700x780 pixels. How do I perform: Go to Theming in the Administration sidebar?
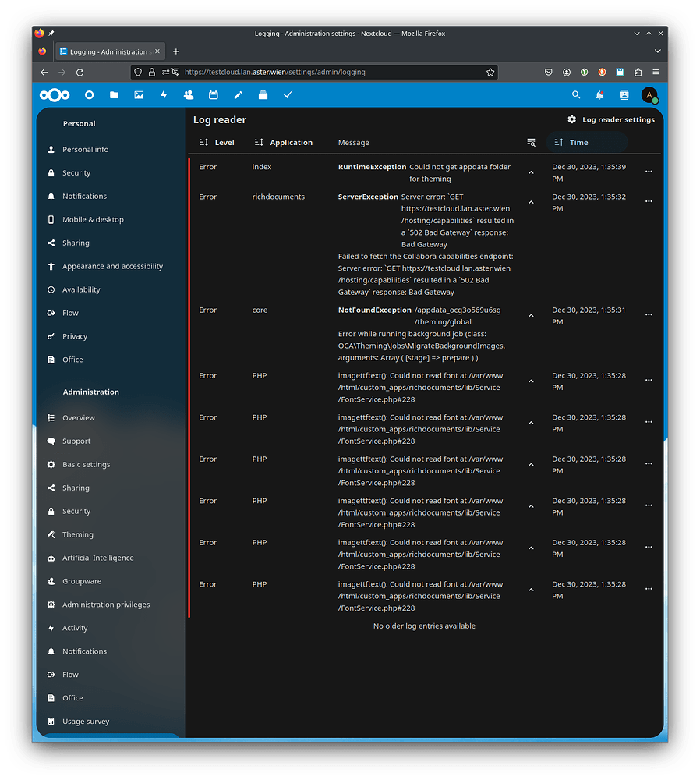(x=78, y=534)
